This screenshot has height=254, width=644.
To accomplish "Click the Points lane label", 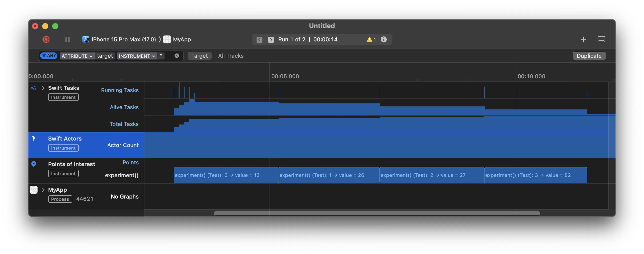I will coord(131,162).
